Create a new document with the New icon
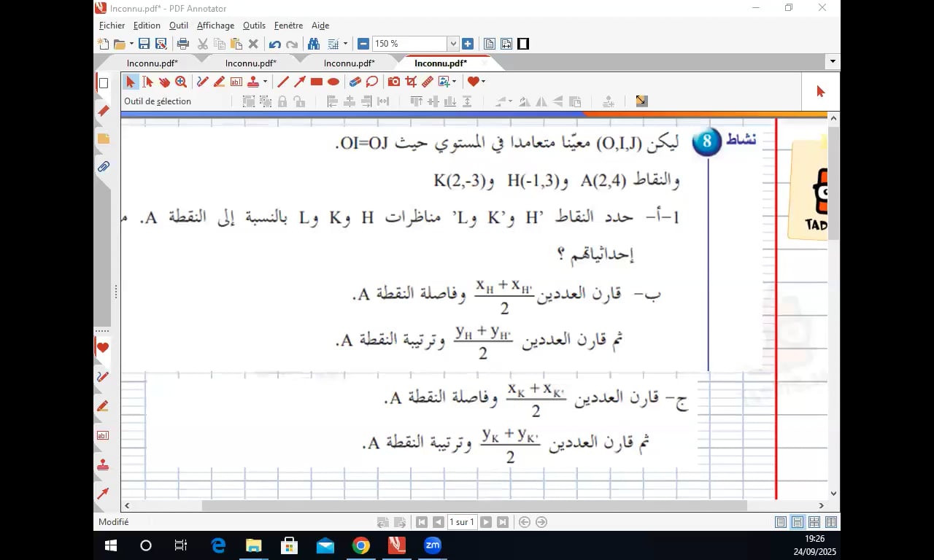Image resolution: width=934 pixels, height=560 pixels. pos(104,44)
